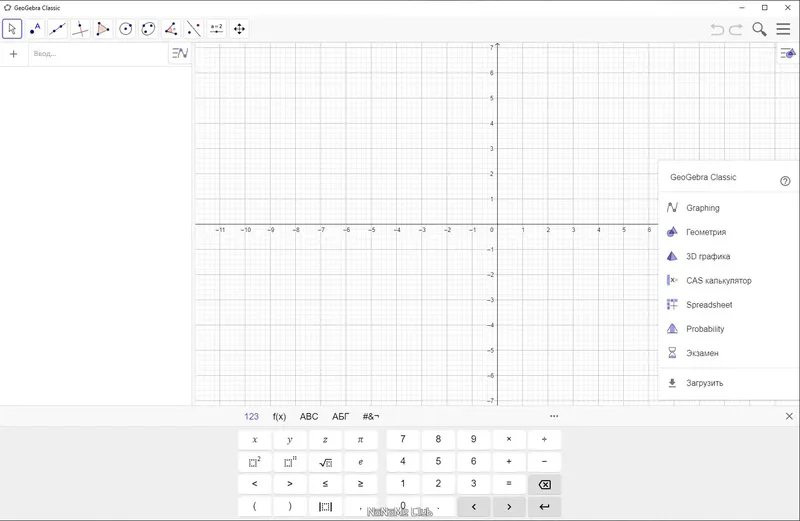The height and width of the screenshot is (521, 800).
Task: Select the Perpendicular line tool
Action: click(80, 29)
